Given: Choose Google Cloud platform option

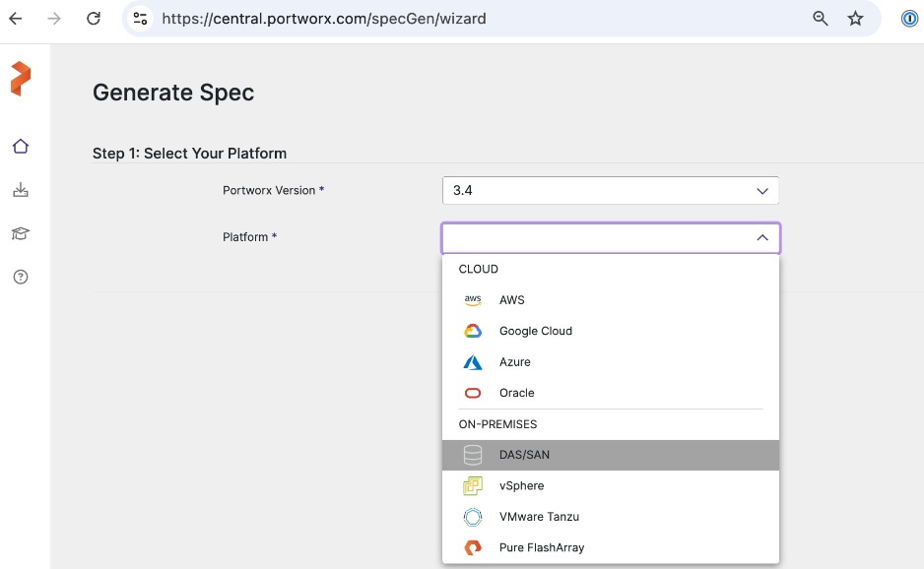Looking at the screenshot, I should [535, 331].
